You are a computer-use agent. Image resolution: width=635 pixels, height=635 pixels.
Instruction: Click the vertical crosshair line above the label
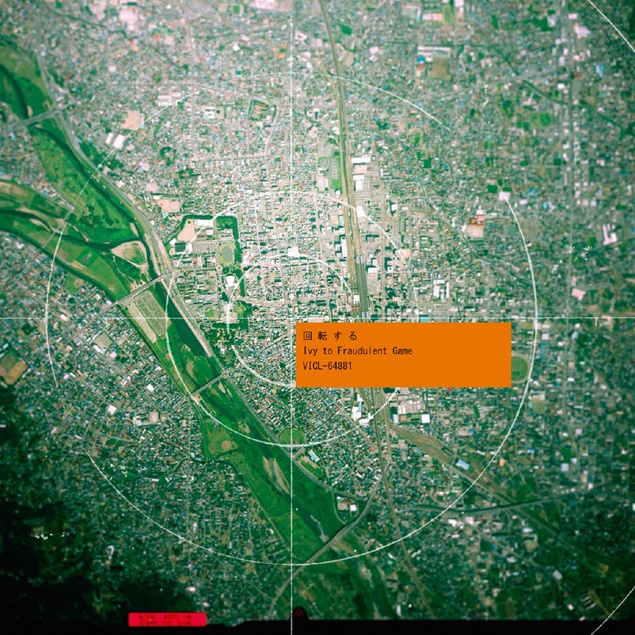[293, 150]
